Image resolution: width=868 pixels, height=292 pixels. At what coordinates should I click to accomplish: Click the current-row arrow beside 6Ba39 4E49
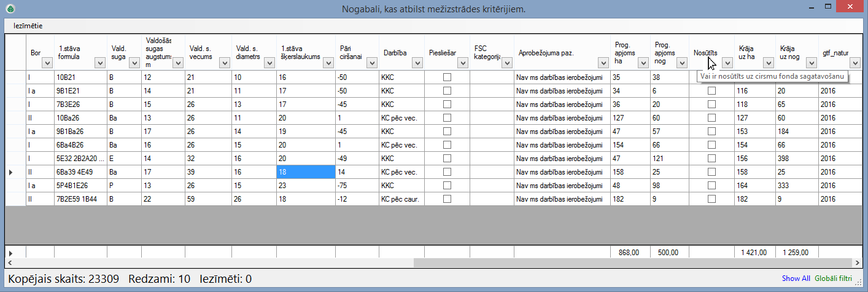(10, 173)
